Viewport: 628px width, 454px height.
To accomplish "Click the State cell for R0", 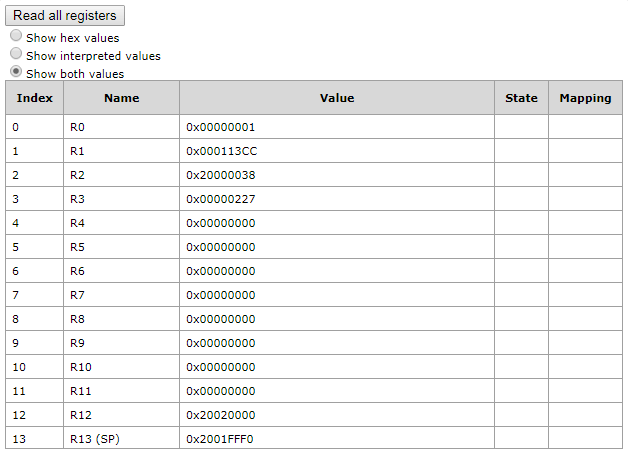I will click(x=521, y=127).
